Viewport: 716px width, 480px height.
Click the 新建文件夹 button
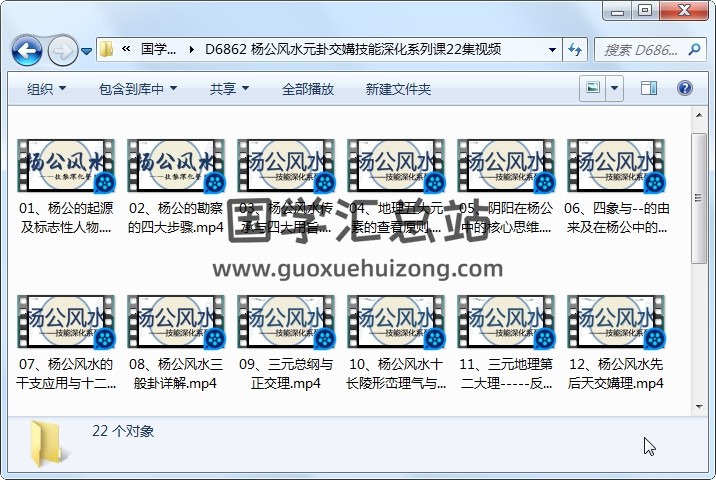(398, 89)
